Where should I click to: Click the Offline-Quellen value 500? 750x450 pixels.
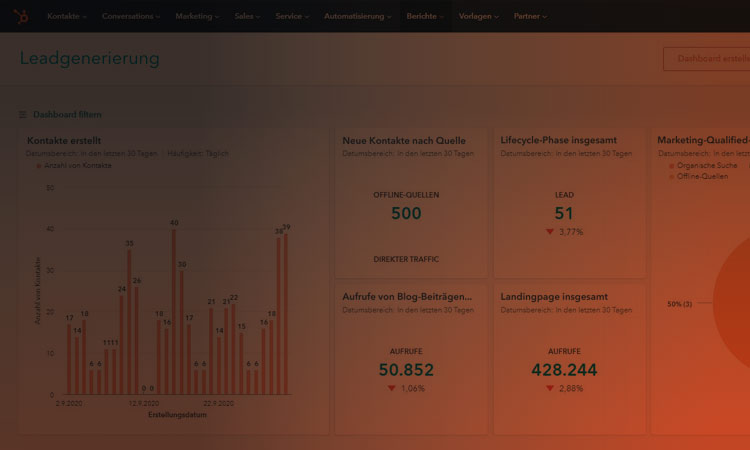[406, 213]
